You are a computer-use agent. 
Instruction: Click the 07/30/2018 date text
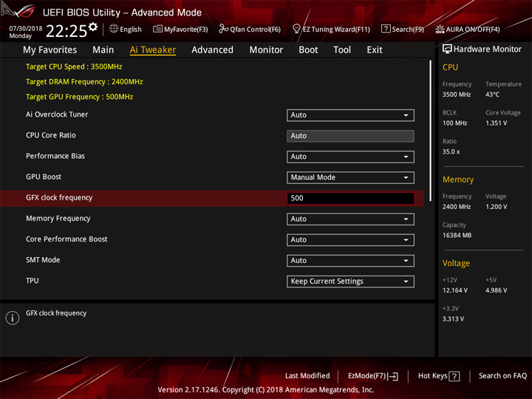[x=26, y=28]
